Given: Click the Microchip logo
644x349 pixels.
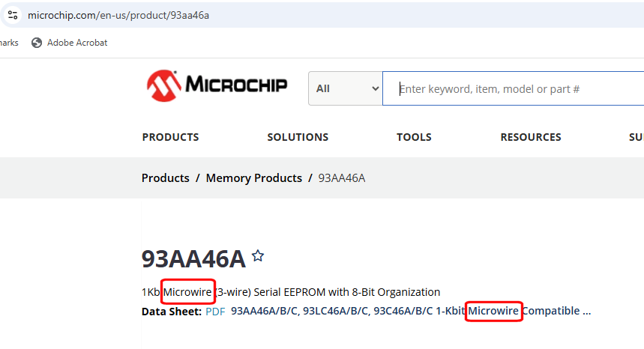Looking at the screenshot, I should pos(217,85).
